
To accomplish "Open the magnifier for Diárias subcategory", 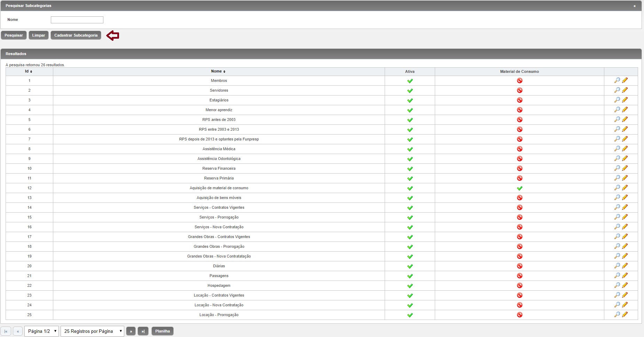I will point(617,266).
